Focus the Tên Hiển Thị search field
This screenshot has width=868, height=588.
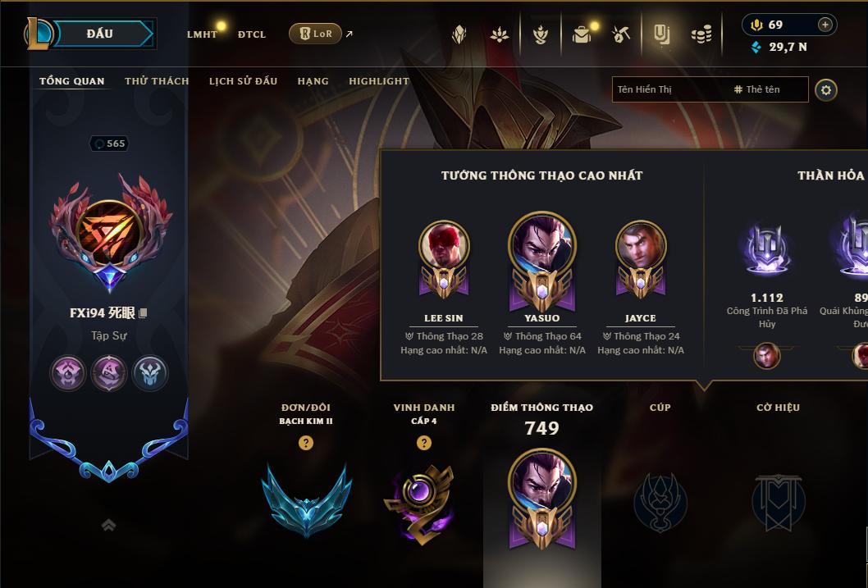[669, 89]
